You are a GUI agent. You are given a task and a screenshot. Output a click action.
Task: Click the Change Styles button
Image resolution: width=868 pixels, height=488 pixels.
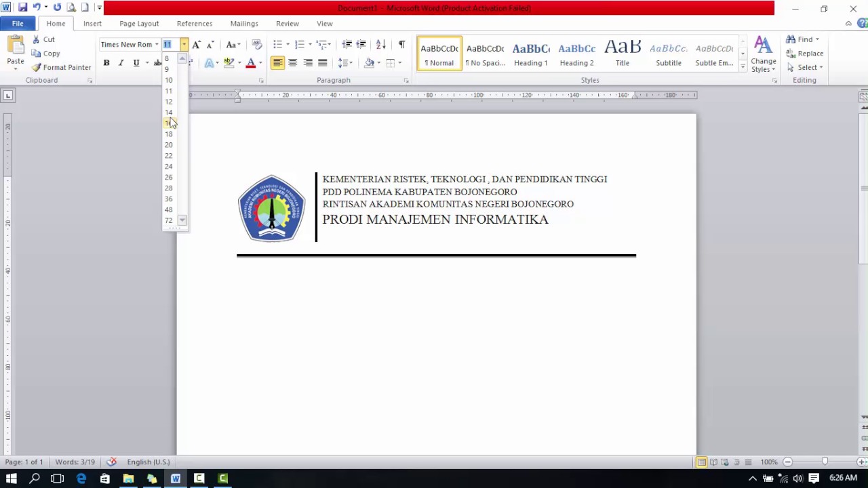pos(764,54)
